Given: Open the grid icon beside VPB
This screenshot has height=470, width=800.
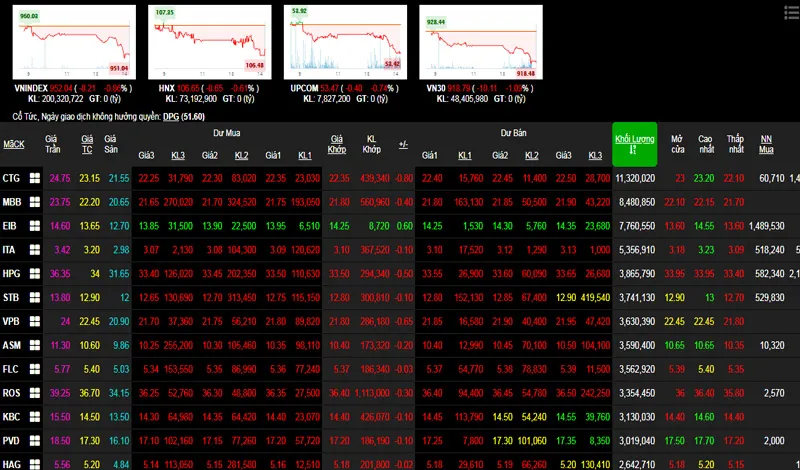Looking at the screenshot, I should point(35,321).
